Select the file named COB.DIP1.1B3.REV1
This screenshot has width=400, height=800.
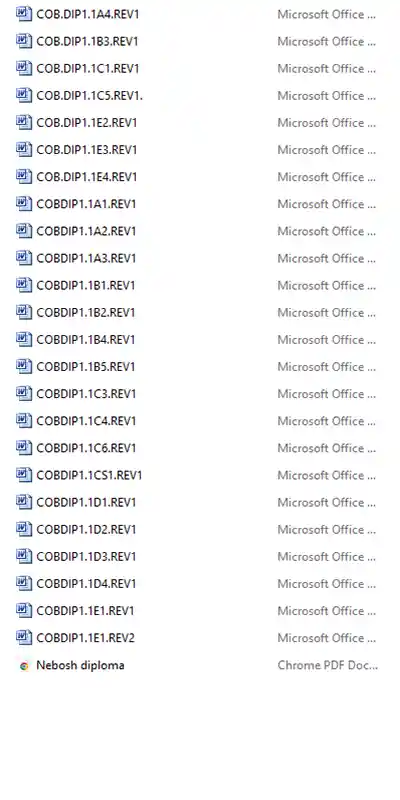click(x=87, y=41)
